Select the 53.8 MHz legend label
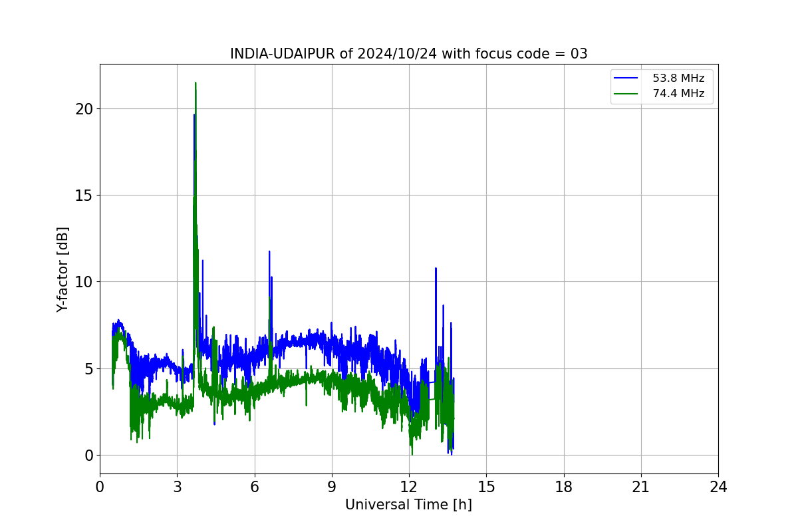This screenshot has width=798, height=532. click(678, 78)
